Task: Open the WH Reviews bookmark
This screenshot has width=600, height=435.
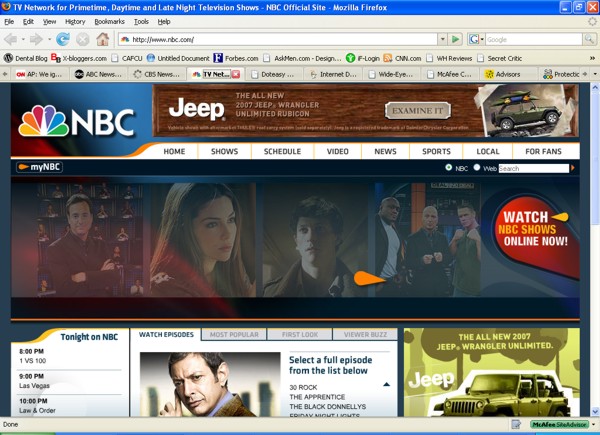Action: pyautogui.click(x=449, y=58)
